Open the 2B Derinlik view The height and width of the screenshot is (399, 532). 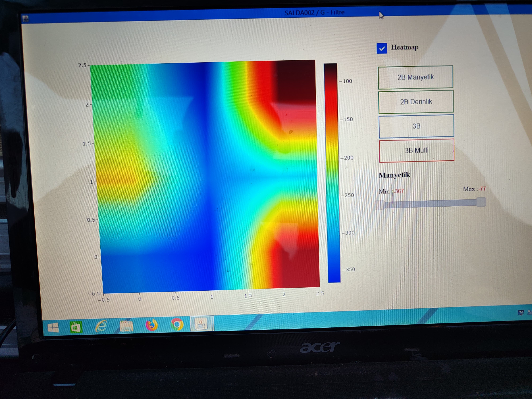coord(416,102)
